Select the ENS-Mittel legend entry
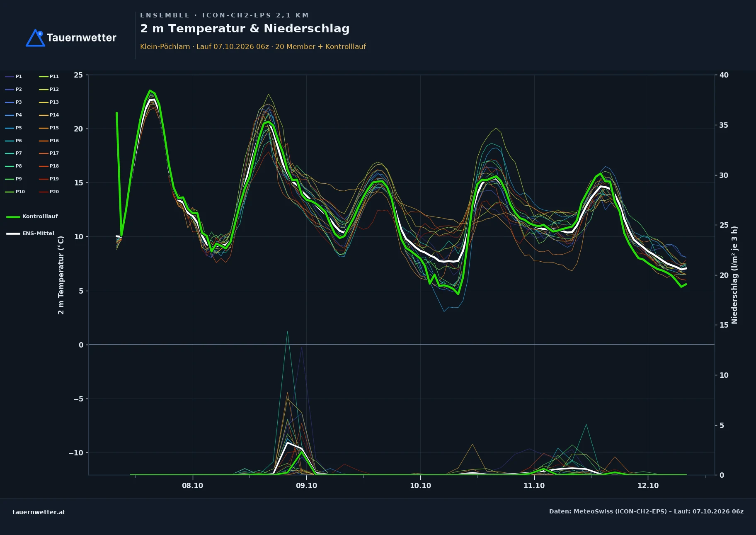756x535 pixels. [30, 233]
